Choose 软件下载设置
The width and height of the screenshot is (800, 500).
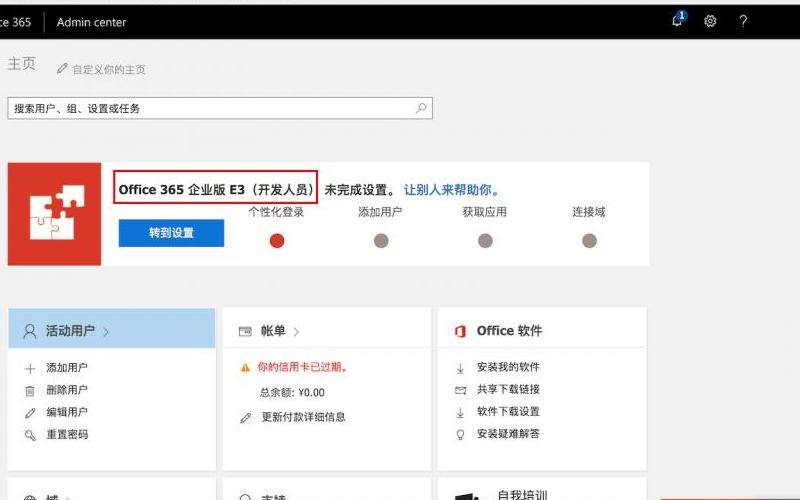pos(508,411)
